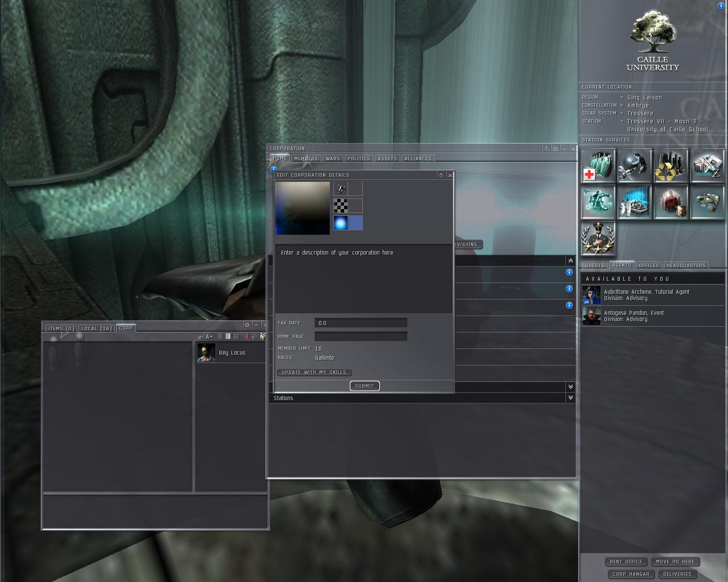Open the Medical service with the red cross

click(x=598, y=166)
